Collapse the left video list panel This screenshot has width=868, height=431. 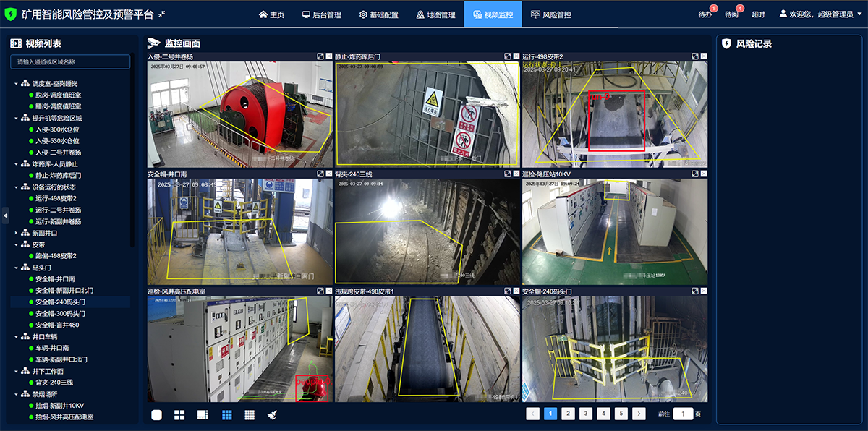[x=5, y=215]
